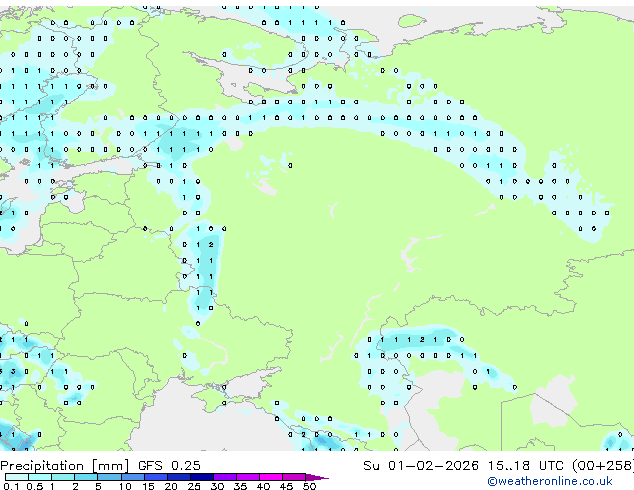Click the legend scale label '30'
Screen dimensions: 634x490
[x=217, y=486]
